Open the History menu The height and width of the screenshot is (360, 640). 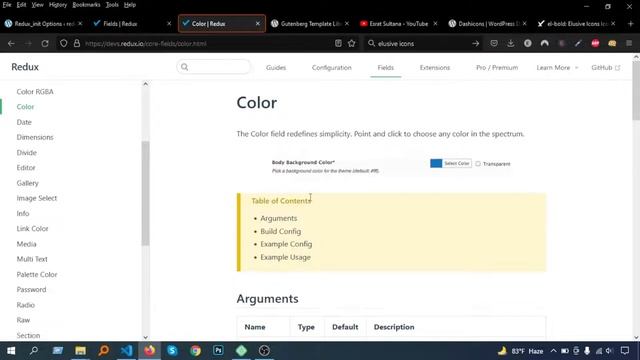[x=58, y=5]
